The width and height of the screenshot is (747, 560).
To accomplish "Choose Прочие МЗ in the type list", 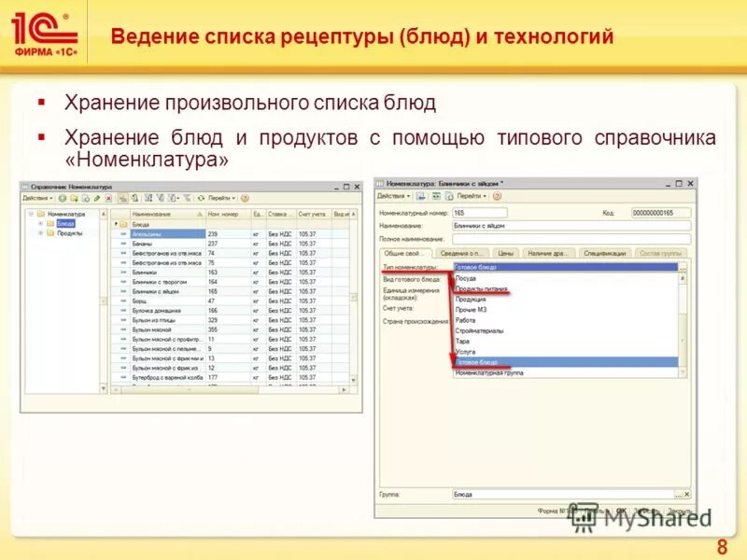I will (x=566, y=310).
